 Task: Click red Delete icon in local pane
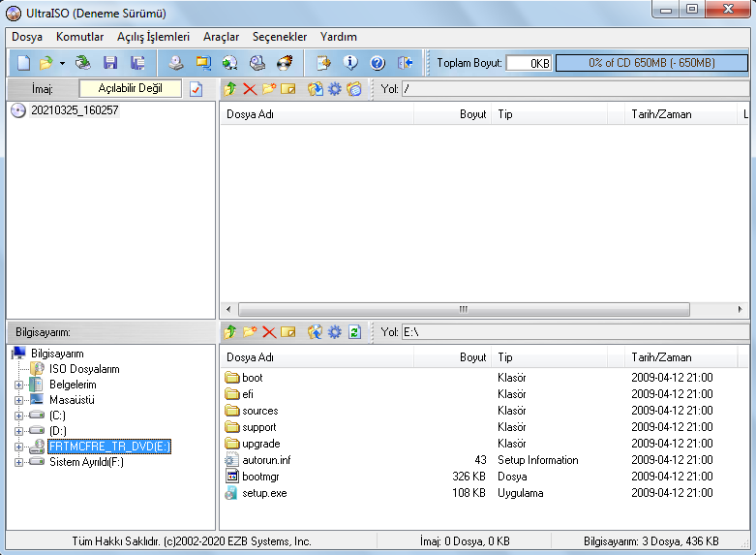(269, 332)
